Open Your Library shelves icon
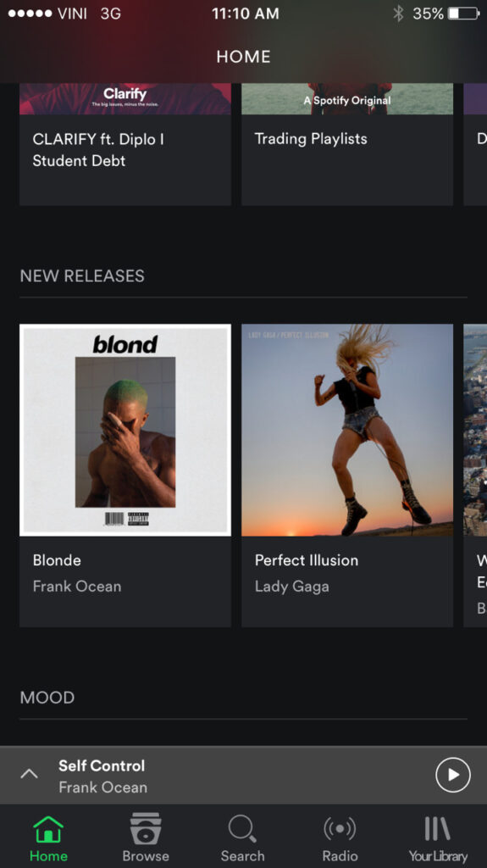Image resolution: width=487 pixels, height=868 pixels. tap(437, 829)
